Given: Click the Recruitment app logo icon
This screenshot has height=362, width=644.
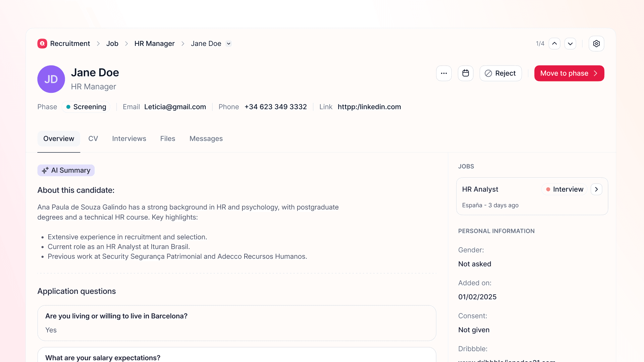Looking at the screenshot, I should (x=42, y=44).
